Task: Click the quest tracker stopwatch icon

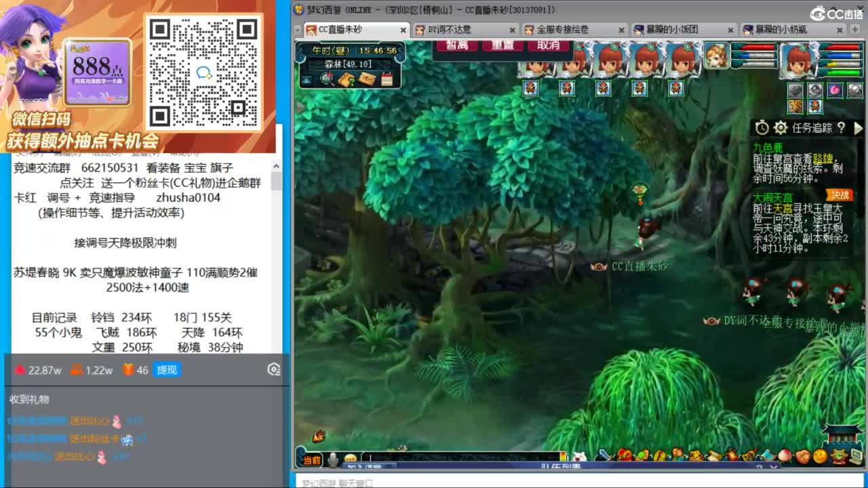Action: pos(762,127)
